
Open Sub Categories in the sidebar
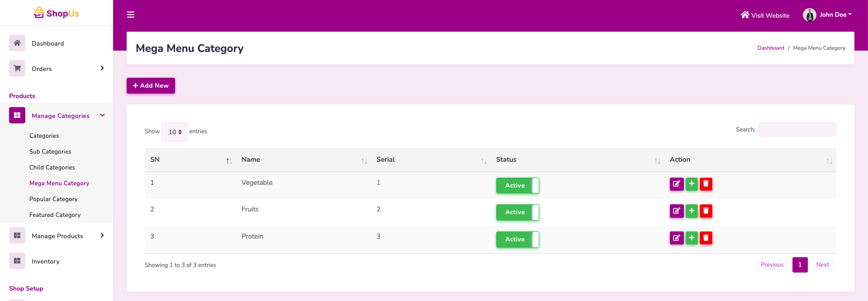50,152
